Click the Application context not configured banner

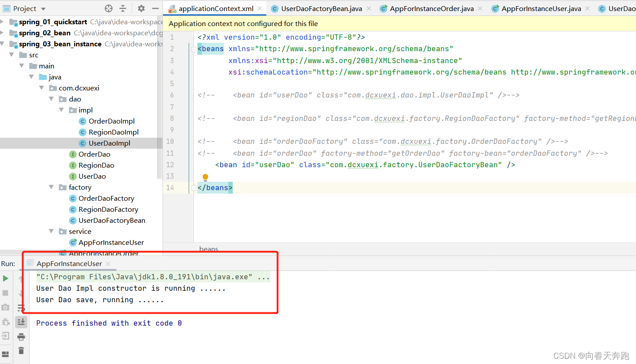click(x=399, y=24)
